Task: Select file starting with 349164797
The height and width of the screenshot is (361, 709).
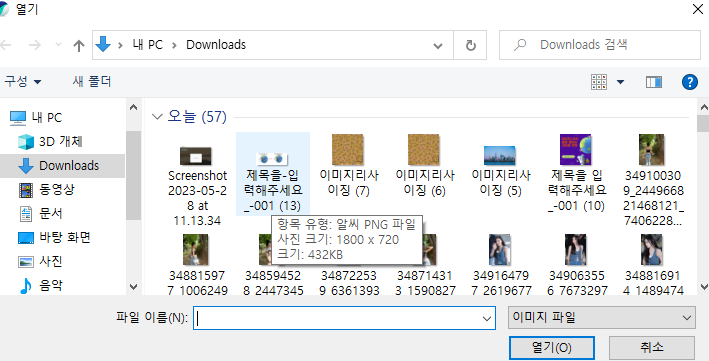Action: pos(501,264)
